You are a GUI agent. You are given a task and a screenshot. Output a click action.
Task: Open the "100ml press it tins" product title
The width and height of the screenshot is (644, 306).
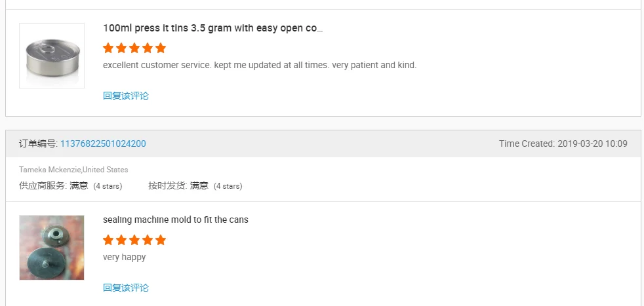tap(212, 28)
